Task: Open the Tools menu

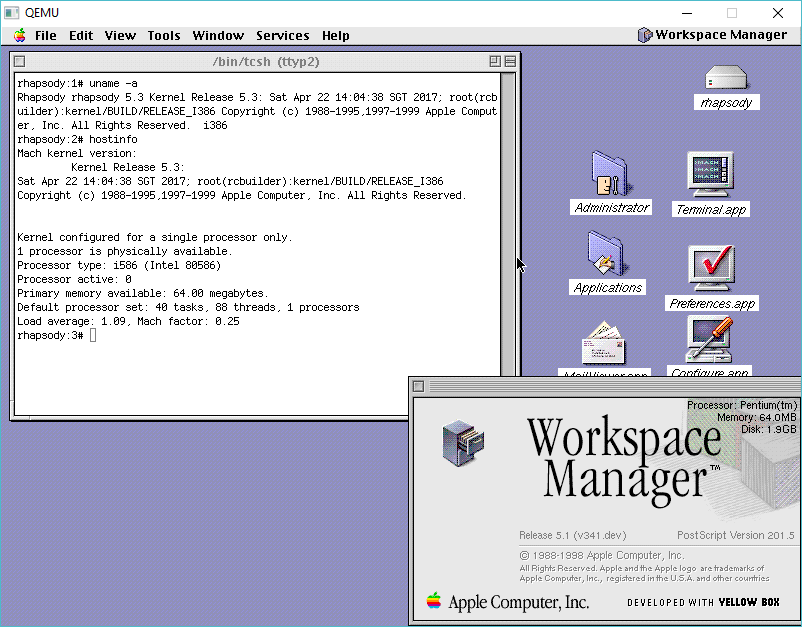Action: pyautogui.click(x=164, y=35)
